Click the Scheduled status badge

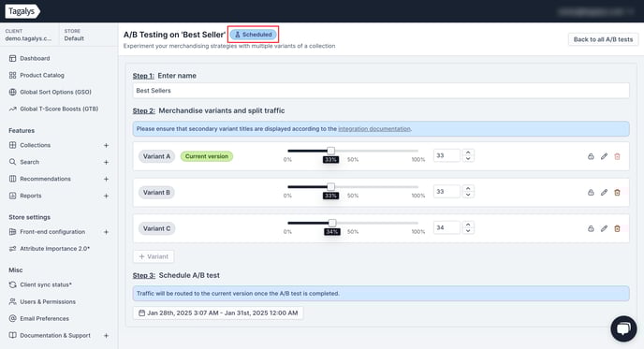pos(254,35)
